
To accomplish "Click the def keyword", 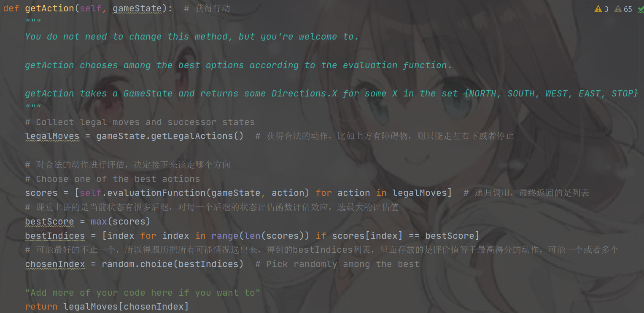I will pos(11,8).
